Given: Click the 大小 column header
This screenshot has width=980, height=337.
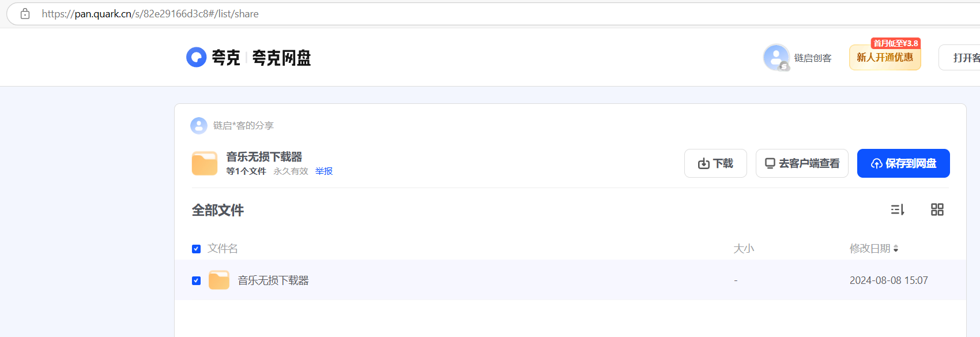Looking at the screenshot, I should click(x=744, y=249).
